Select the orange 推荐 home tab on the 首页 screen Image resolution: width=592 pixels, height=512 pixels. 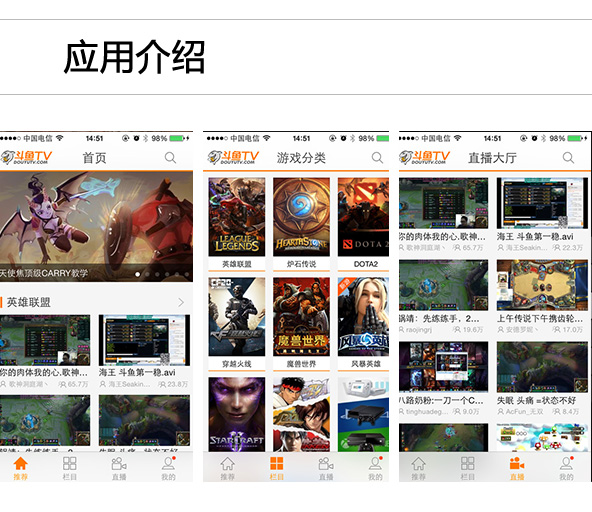(x=20, y=468)
